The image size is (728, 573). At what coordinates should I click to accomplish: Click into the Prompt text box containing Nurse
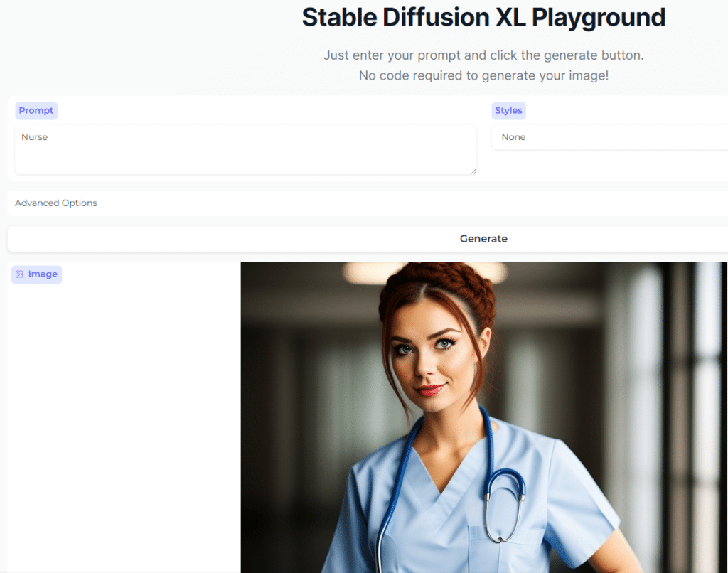point(245,149)
